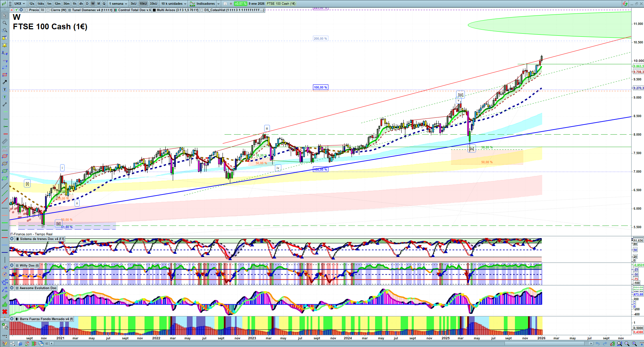Click the green checkmark icon in left toolbar
Image resolution: width=644 pixels, height=347 pixels.
(x=5, y=297)
